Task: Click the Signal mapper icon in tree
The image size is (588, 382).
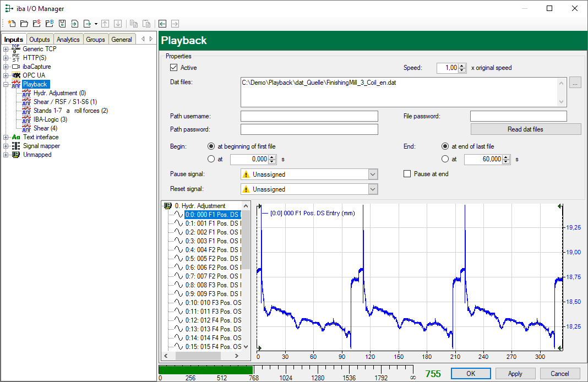Action: coord(16,146)
